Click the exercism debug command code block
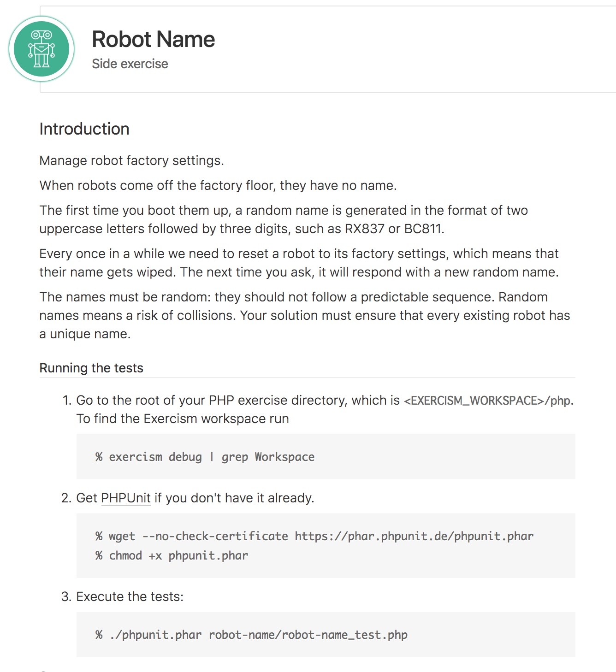 [x=205, y=457]
